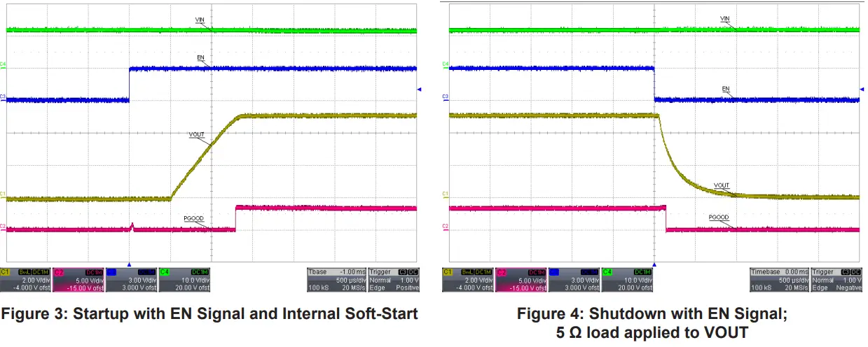Select the EN trace label in Figure 4
The image size is (868, 347).
(x=726, y=90)
